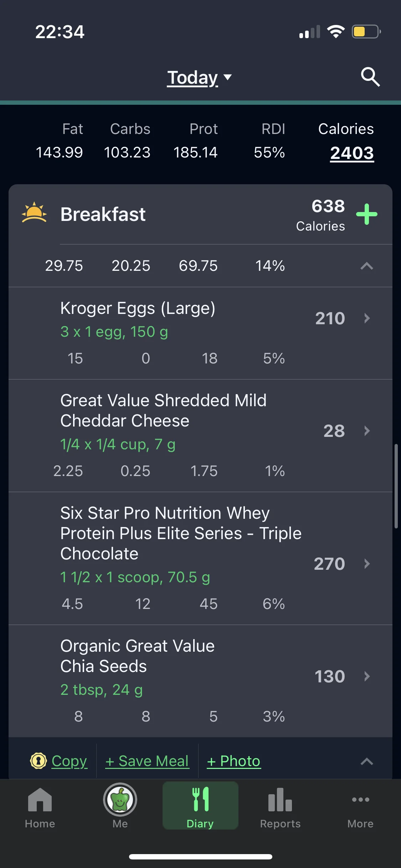Tap the premium coin icon beside Copy
This screenshot has height=868, width=401.
point(38,761)
